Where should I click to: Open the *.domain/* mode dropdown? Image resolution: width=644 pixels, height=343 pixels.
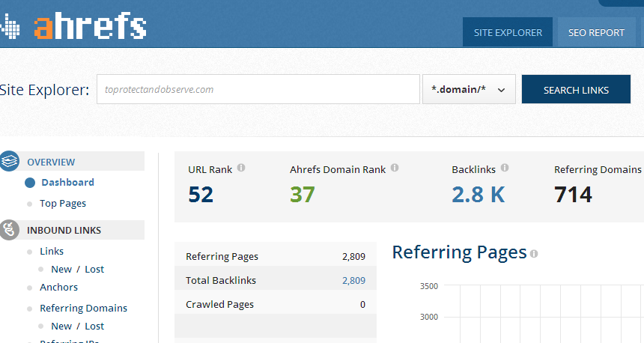tap(469, 89)
